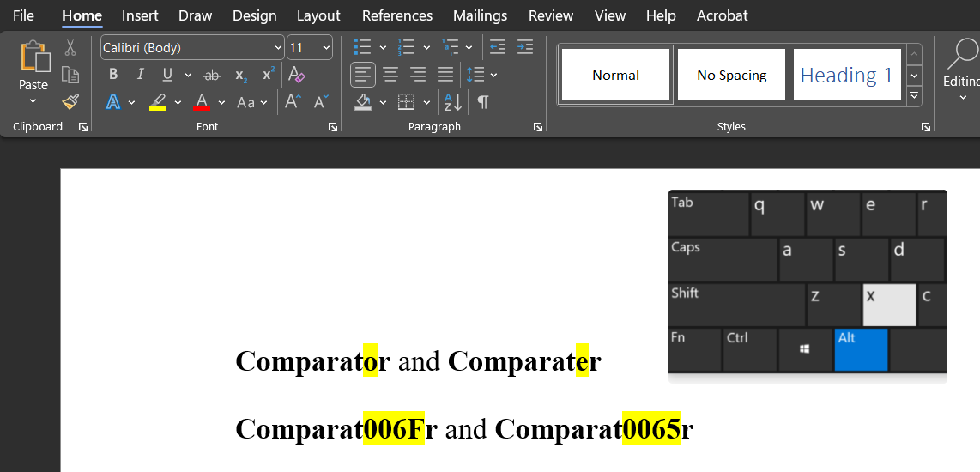Click the Cut scissors icon
Viewport: 980px width, 472px height.
tap(70, 47)
